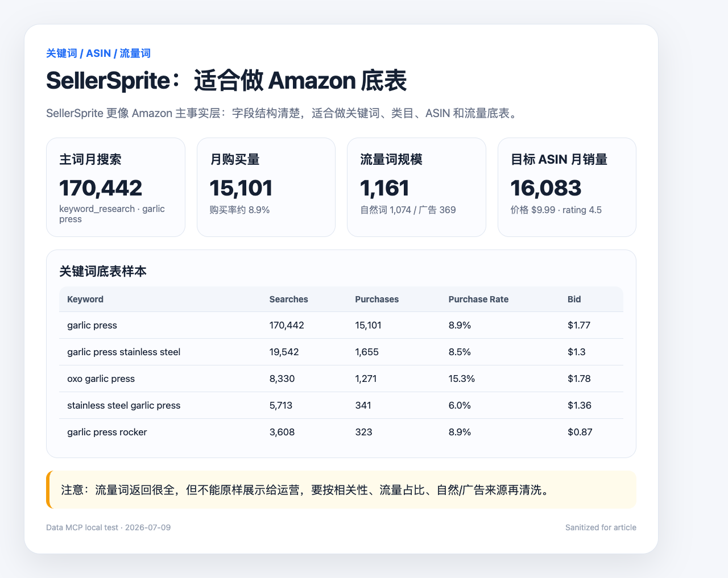Click the breadcrumb text 关键词 / ASIN / 流量词

[98, 53]
